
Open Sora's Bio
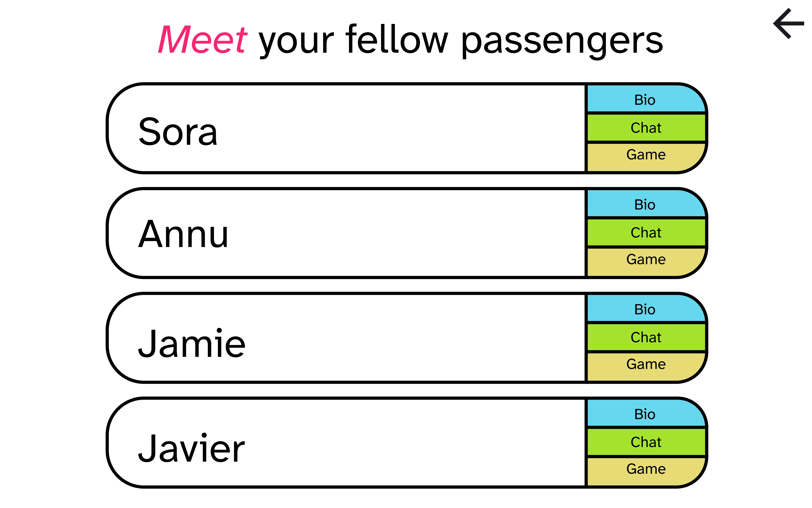(x=645, y=99)
